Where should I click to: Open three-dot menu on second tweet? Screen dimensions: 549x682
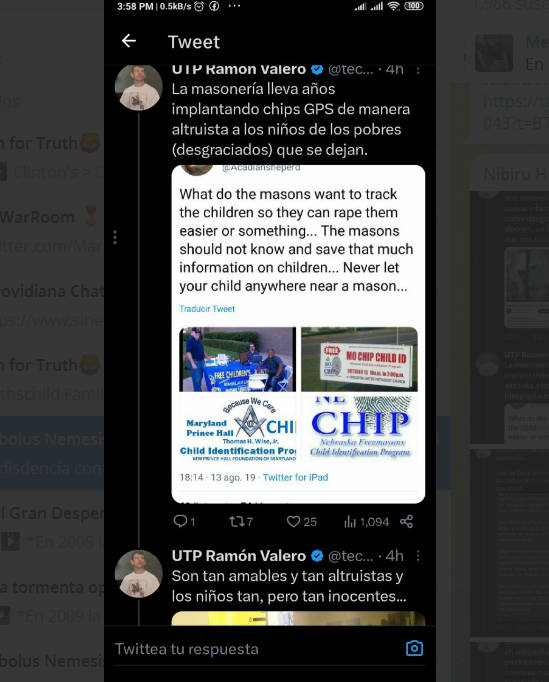pos(418,555)
